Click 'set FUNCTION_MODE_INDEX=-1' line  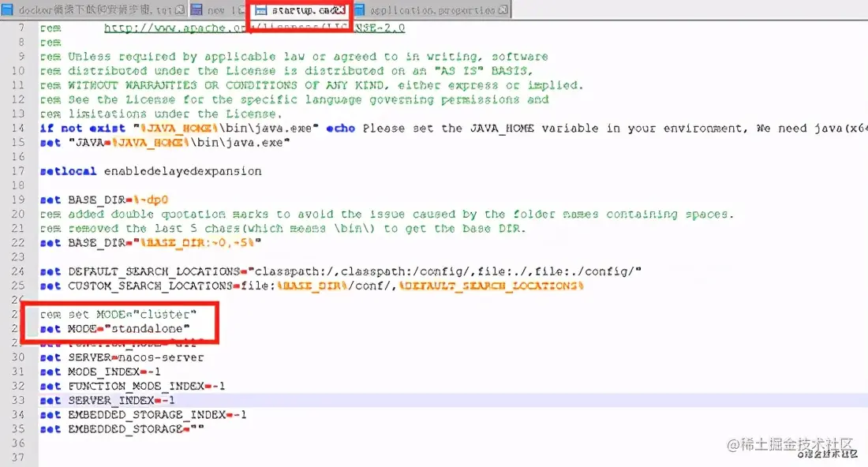pos(133,387)
